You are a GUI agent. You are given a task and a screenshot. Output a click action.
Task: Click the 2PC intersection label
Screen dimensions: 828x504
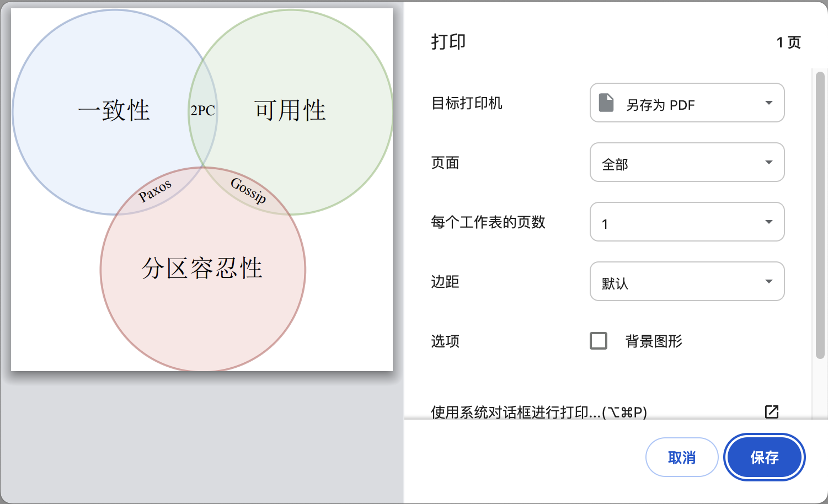click(202, 111)
